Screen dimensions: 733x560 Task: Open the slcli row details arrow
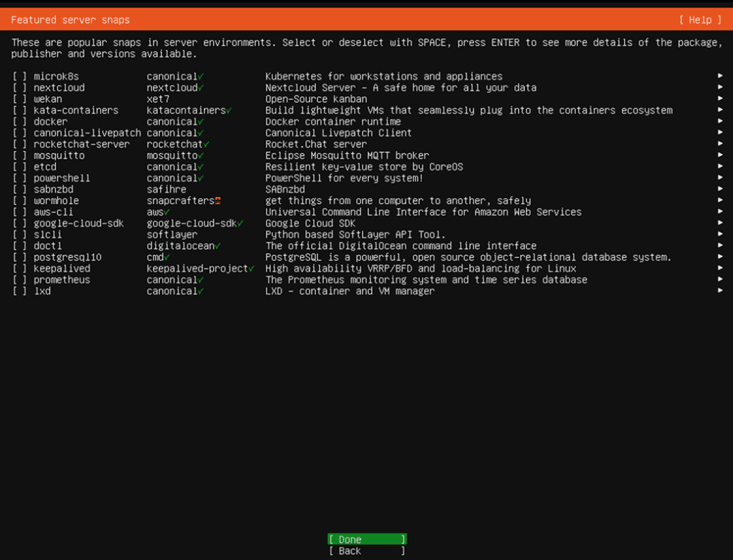click(720, 234)
